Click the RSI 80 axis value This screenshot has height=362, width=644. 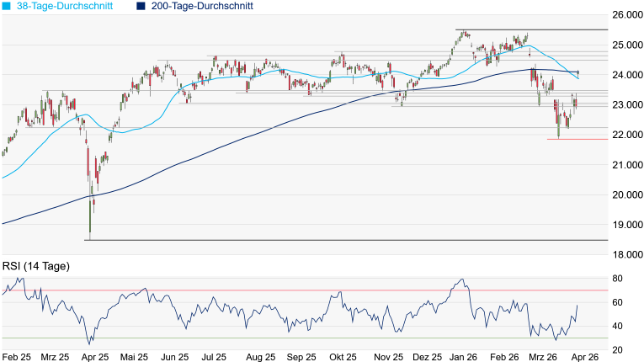pyautogui.click(x=617, y=278)
